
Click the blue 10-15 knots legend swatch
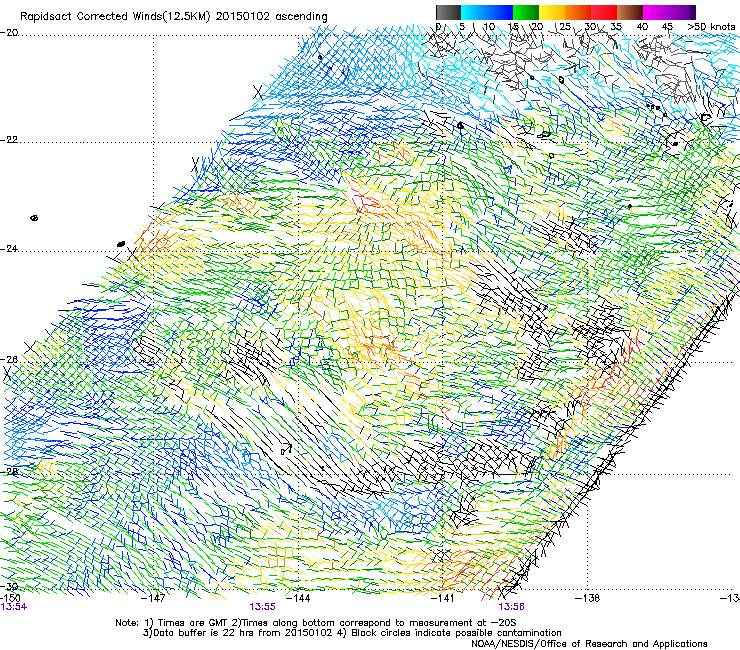coord(500,12)
